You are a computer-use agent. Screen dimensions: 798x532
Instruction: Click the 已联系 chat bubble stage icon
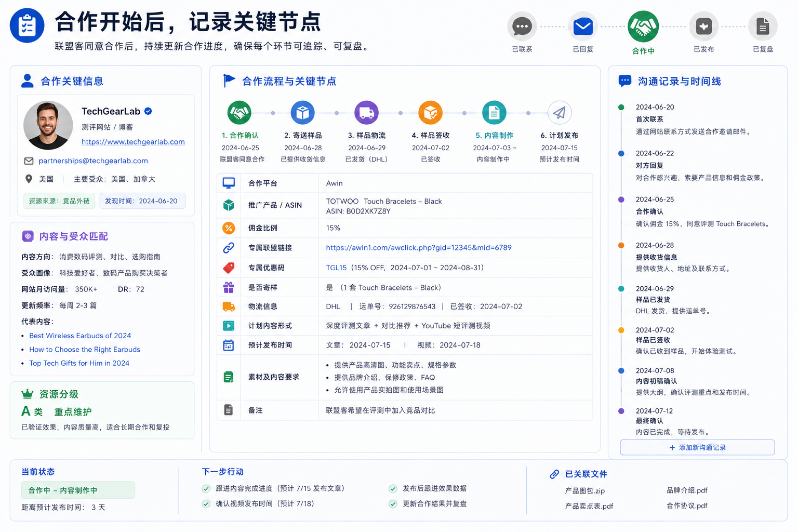point(522,26)
